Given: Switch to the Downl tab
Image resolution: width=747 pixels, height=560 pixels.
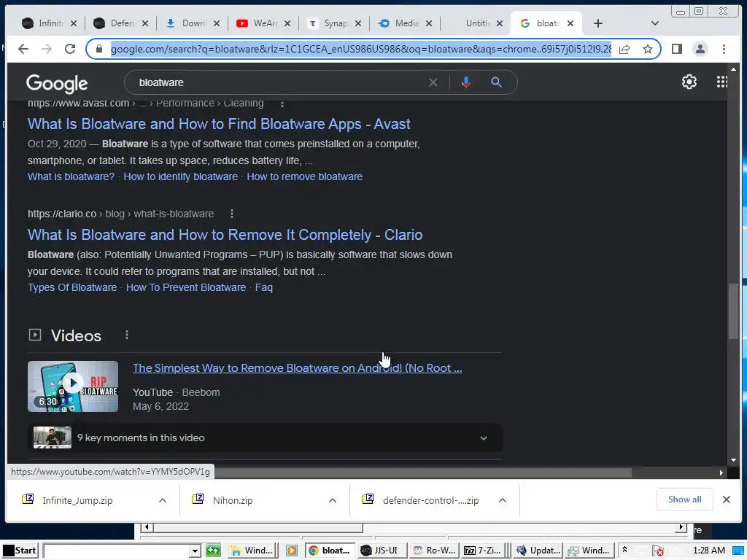Looking at the screenshot, I should 193,23.
